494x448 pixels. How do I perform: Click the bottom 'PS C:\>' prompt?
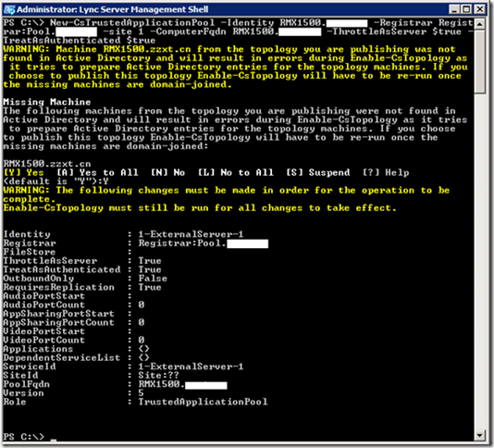[24, 437]
